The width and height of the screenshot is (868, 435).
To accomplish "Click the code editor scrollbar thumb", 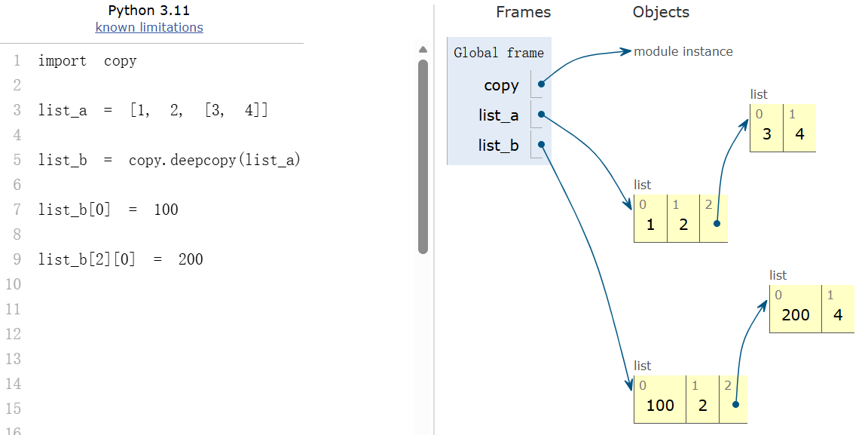I will pos(423,156).
